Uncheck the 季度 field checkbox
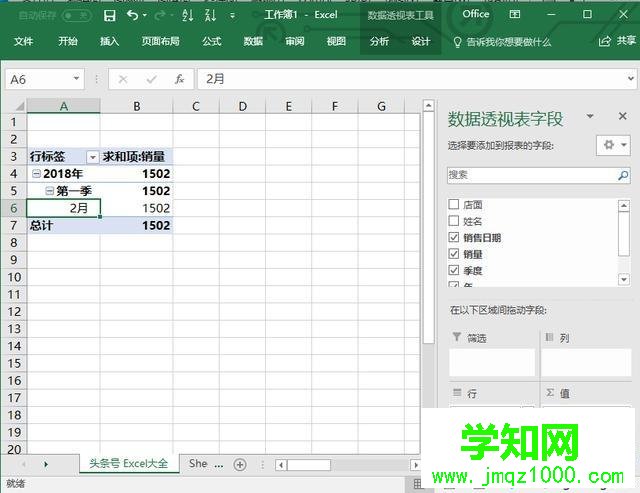Screen dimensions: 640x493 coord(453,270)
